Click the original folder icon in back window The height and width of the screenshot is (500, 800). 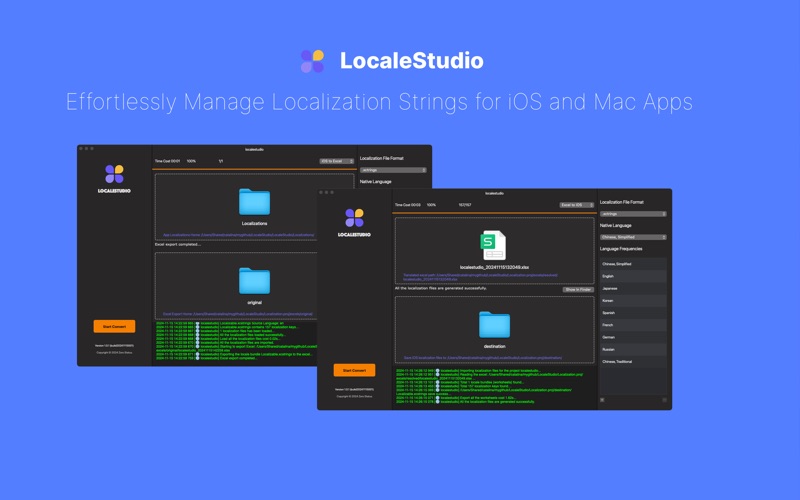point(255,281)
